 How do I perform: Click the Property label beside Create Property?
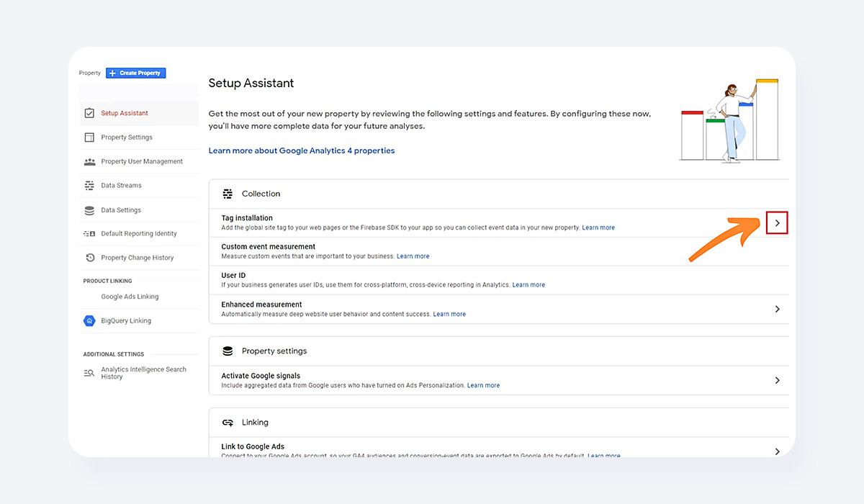click(90, 73)
